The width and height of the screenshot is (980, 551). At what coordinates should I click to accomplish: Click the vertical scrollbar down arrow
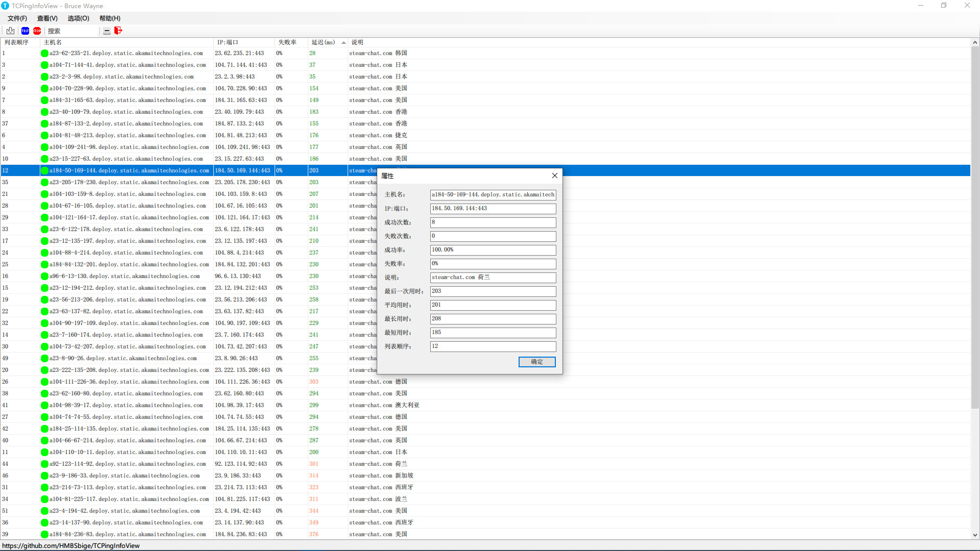975,535
